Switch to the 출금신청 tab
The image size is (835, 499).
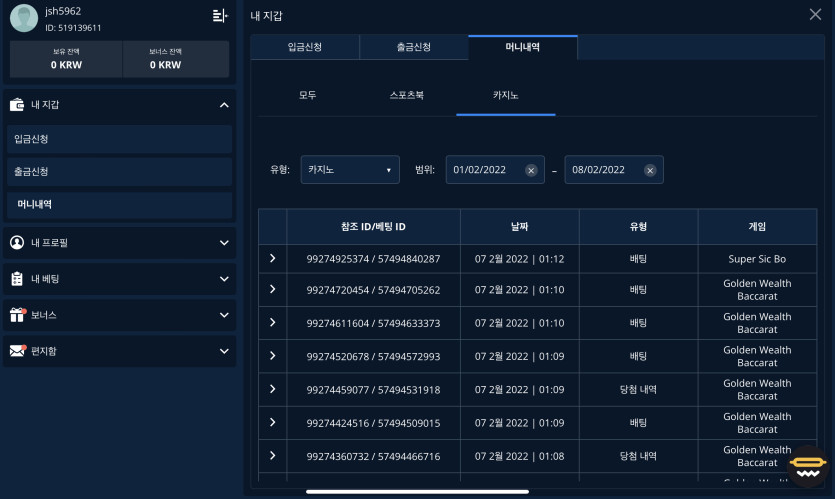[414, 47]
